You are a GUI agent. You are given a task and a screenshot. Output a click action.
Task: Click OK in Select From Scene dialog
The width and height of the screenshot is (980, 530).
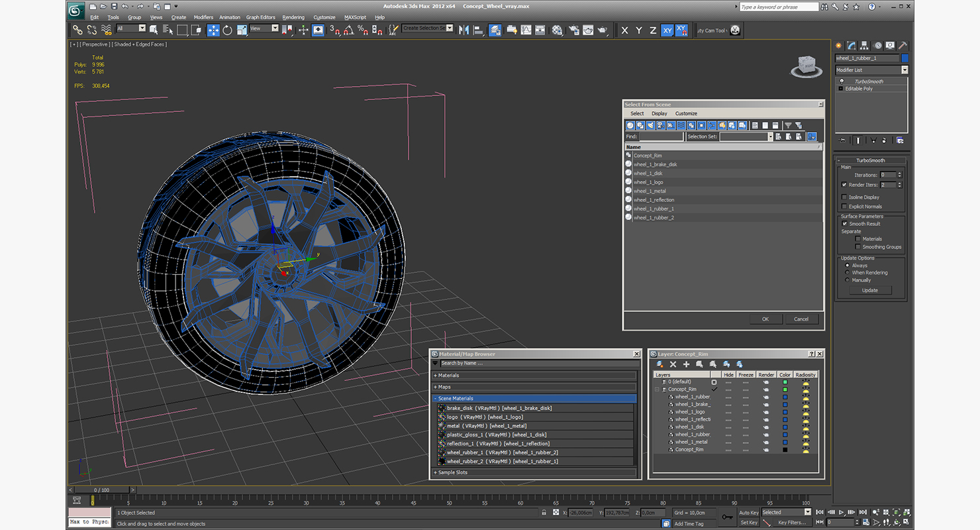[x=765, y=319]
